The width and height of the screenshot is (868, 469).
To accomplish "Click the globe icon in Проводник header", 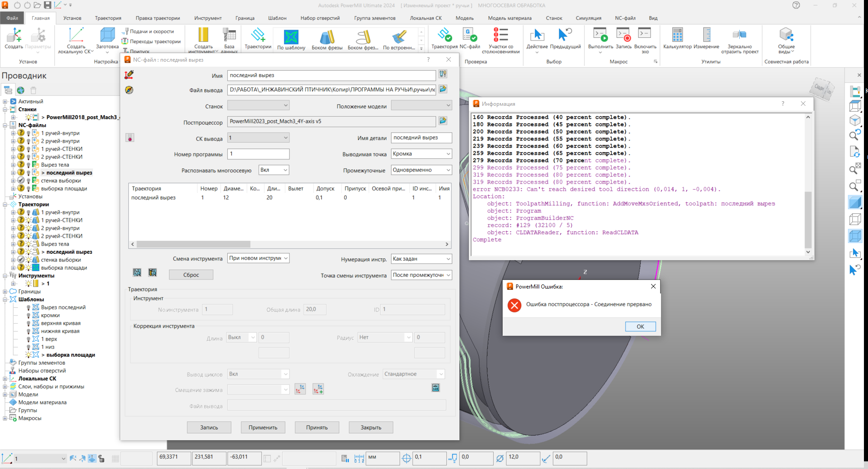I will click(21, 90).
